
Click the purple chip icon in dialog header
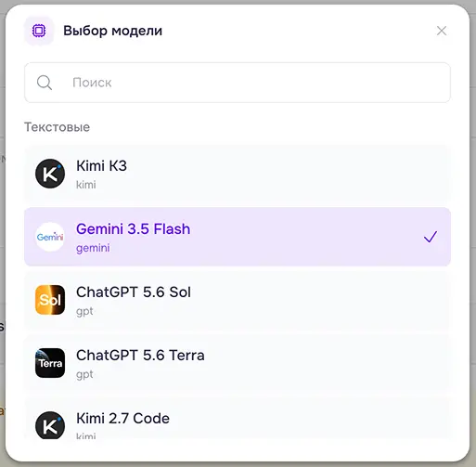(39, 31)
